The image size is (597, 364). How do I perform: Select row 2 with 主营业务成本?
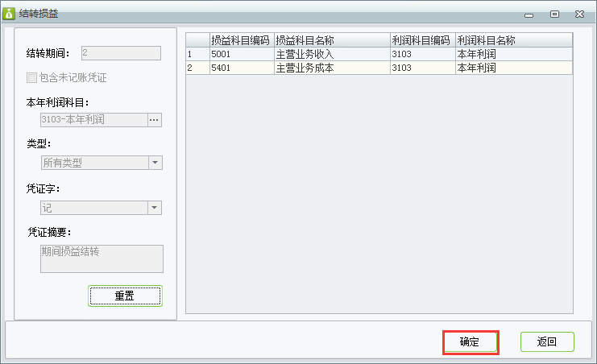[379, 68]
